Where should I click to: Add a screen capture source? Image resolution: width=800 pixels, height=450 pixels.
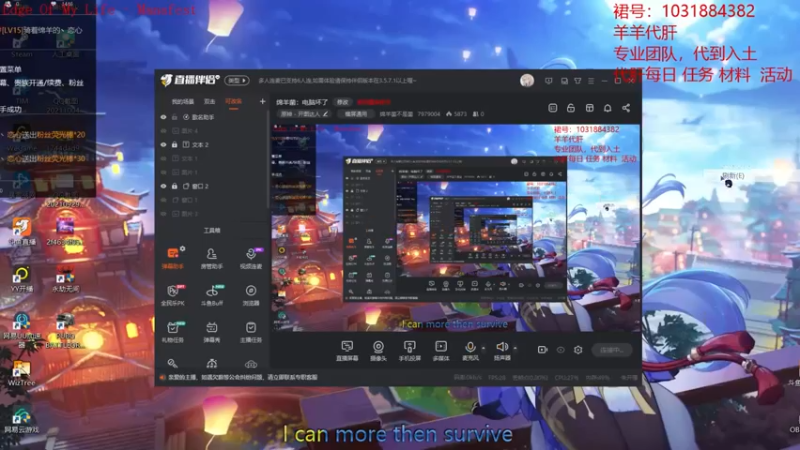347,351
